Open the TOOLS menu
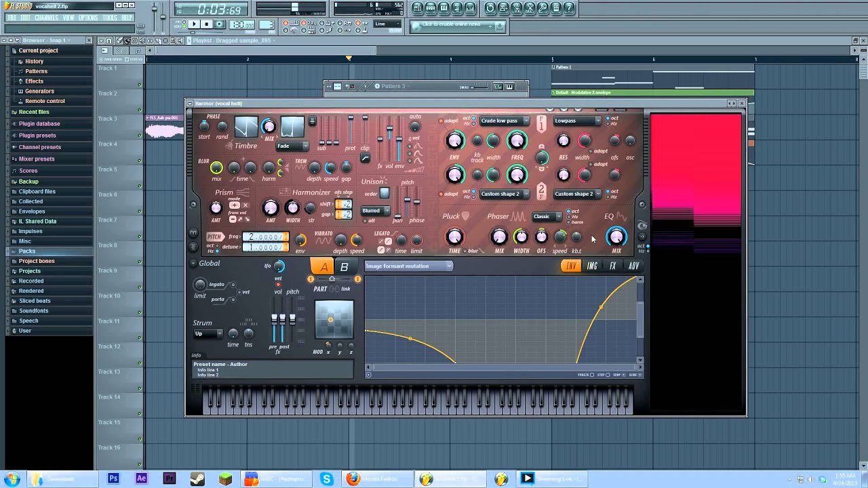 tap(110, 18)
